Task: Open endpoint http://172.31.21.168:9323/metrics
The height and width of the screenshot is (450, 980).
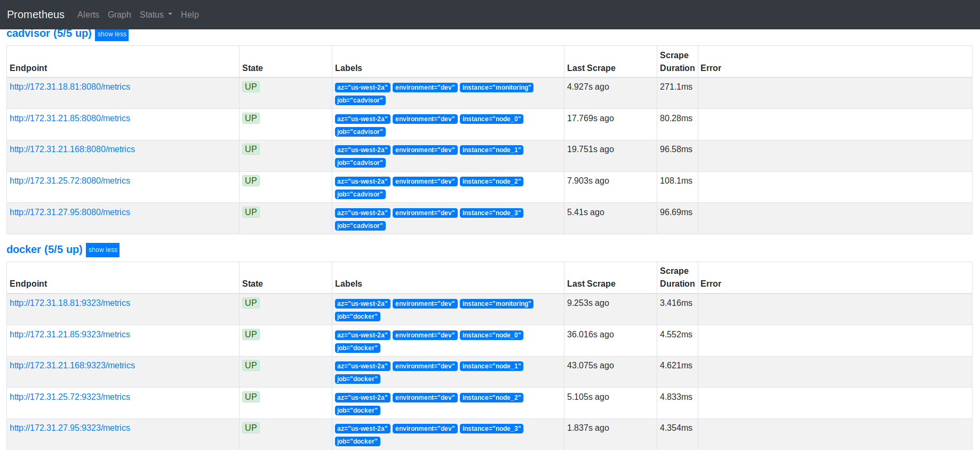Action: pos(72,365)
